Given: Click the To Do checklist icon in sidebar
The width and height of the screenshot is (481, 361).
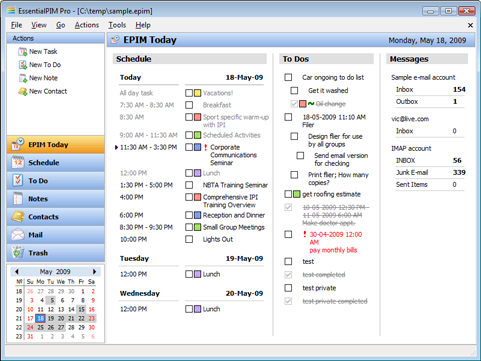Looking at the screenshot, I should coord(18,181).
